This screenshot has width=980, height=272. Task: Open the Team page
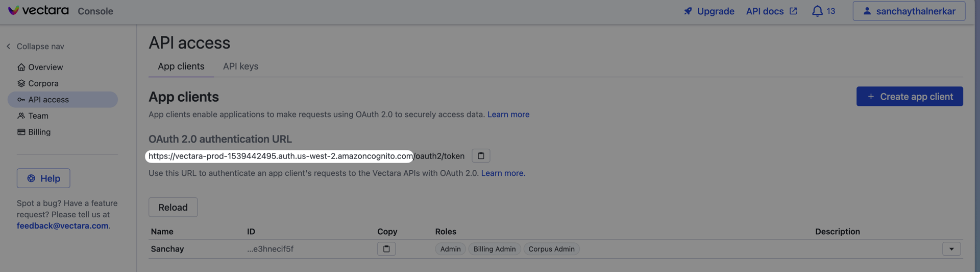point(38,116)
